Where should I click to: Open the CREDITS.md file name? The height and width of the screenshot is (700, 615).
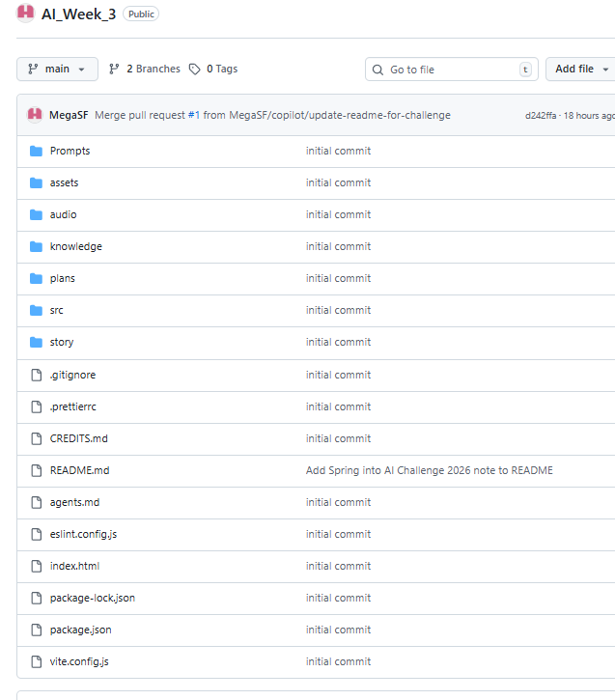click(79, 438)
